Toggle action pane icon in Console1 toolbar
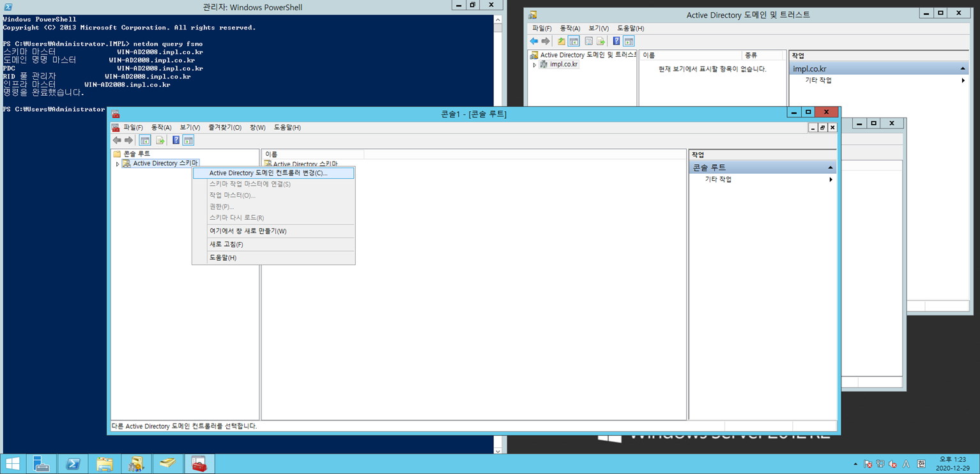Screen dimensions: 980x474 pos(188,141)
